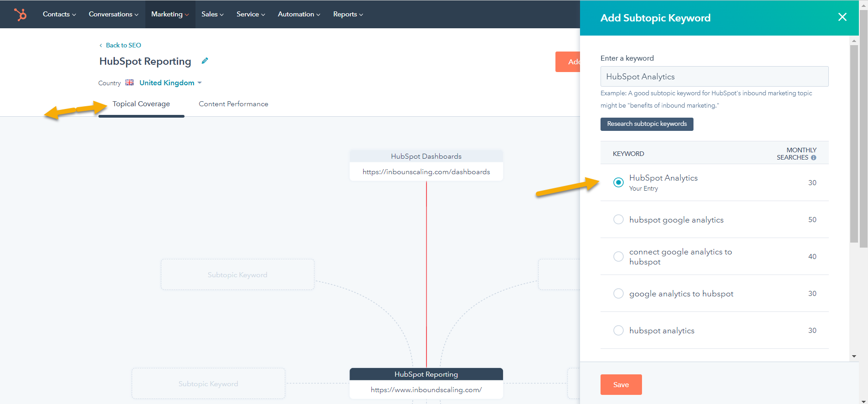Viewport: 868px width, 404px height.
Task: Save the subtopic keyword
Action: [x=621, y=384]
